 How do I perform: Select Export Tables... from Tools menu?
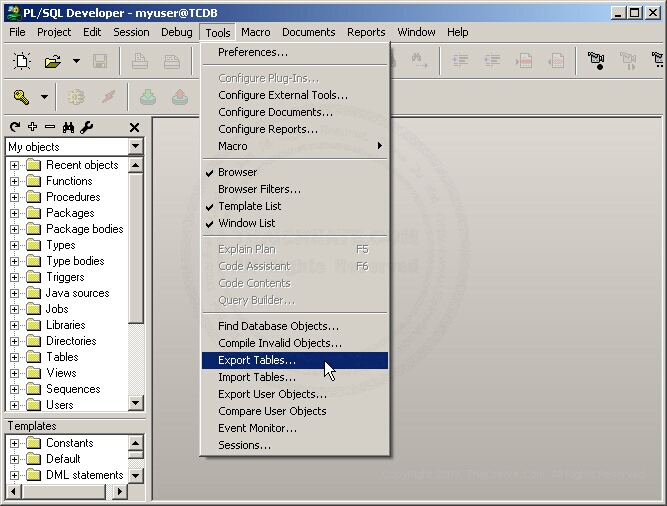pyautogui.click(x=257, y=360)
